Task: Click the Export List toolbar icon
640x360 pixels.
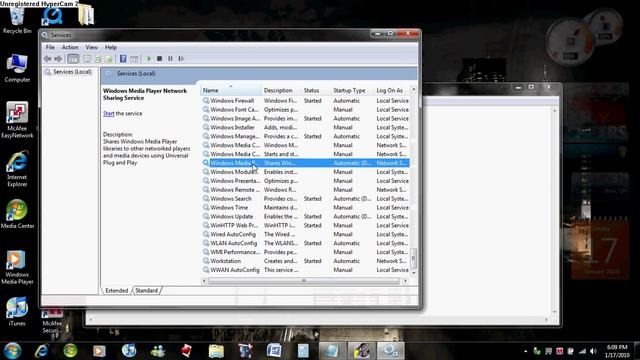Action: point(109,59)
